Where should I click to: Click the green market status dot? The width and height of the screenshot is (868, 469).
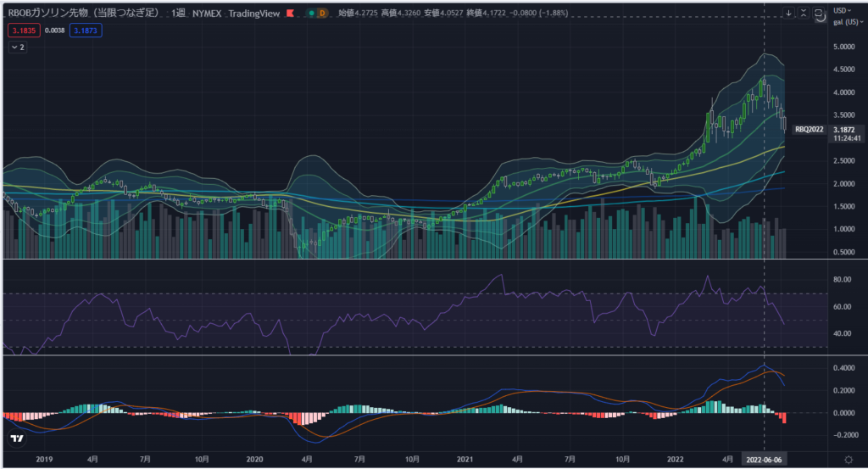(310, 14)
